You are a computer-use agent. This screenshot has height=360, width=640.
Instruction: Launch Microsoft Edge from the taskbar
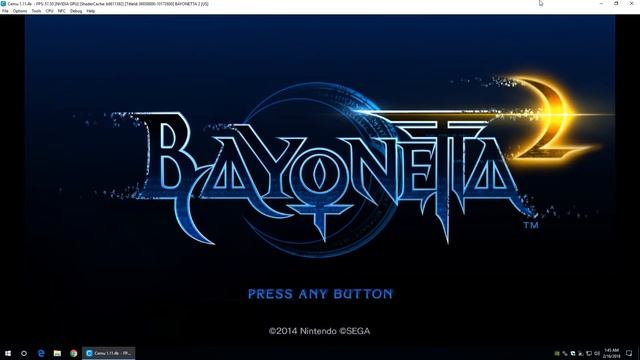point(41,353)
